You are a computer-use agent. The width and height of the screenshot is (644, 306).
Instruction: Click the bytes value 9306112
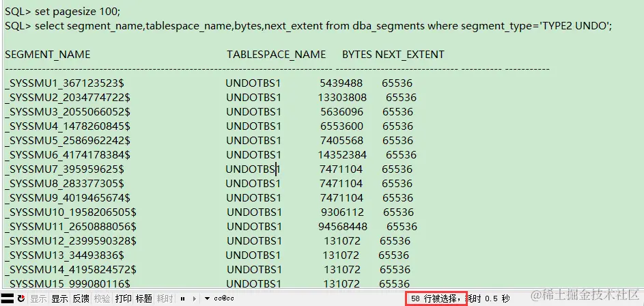coord(343,212)
